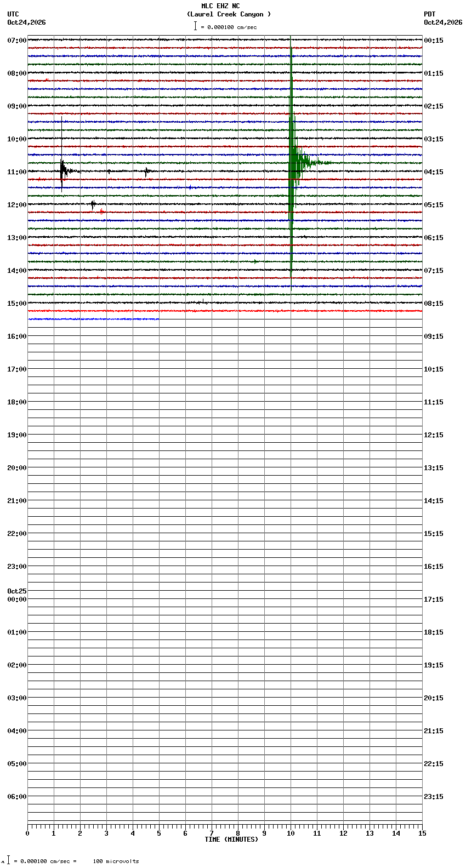
Task: Click the 11:00 UTC row label
Action: point(17,172)
